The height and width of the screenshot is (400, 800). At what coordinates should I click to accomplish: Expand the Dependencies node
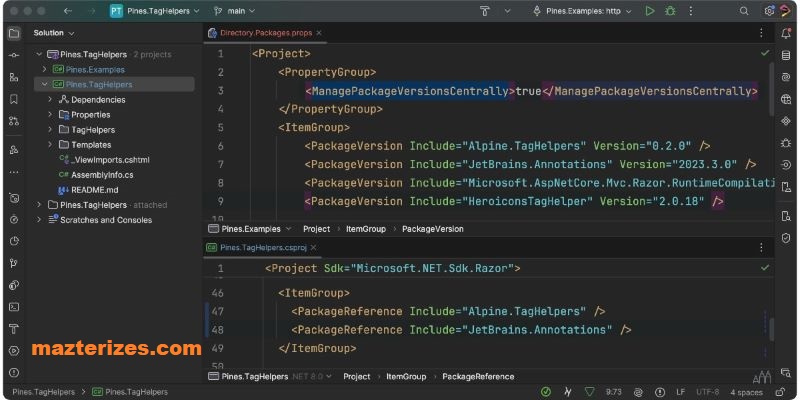50,99
